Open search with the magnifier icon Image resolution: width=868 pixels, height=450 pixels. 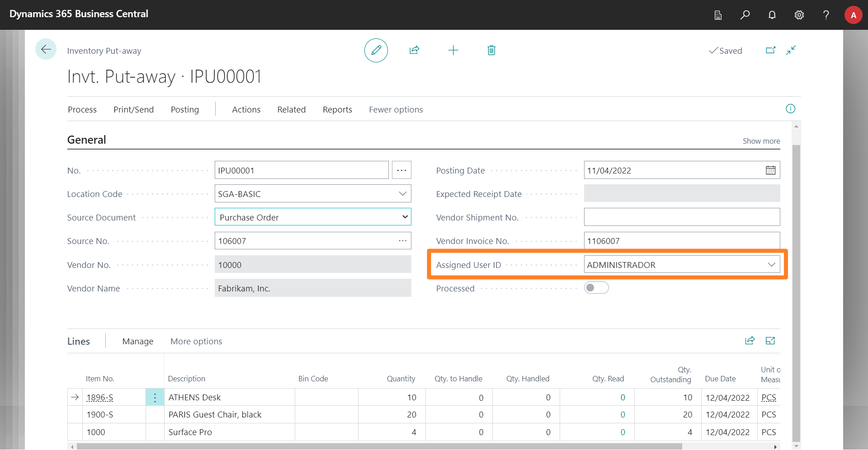click(745, 15)
